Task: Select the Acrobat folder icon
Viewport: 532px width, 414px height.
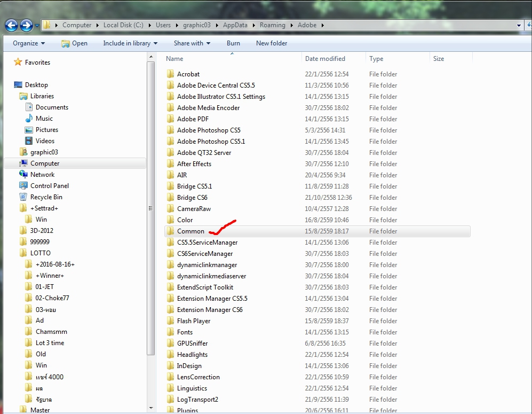Action: click(170, 74)
